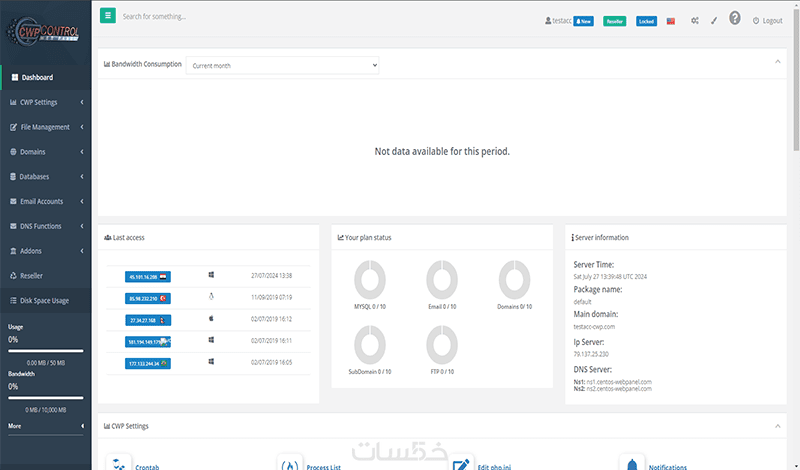Expand the Databases chevron arrow
This screenshot has height=470, width=800.
(82, 177)
